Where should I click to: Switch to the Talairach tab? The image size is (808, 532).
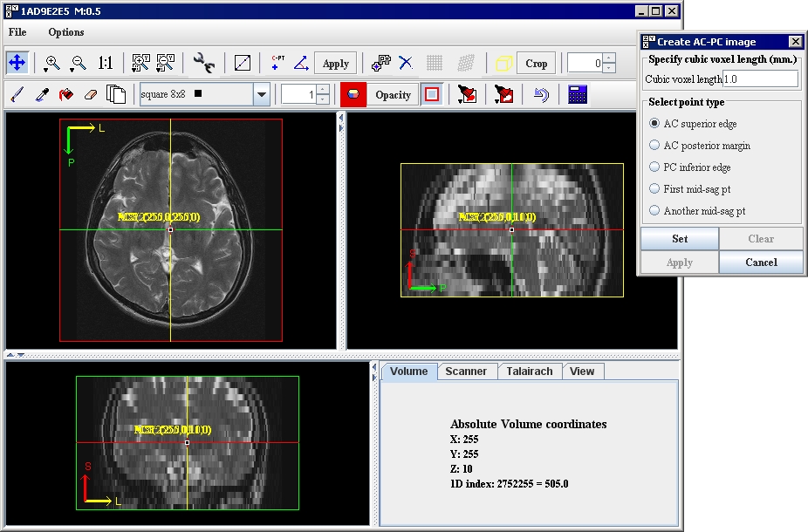pyautogui.click(x=529, y=372)
